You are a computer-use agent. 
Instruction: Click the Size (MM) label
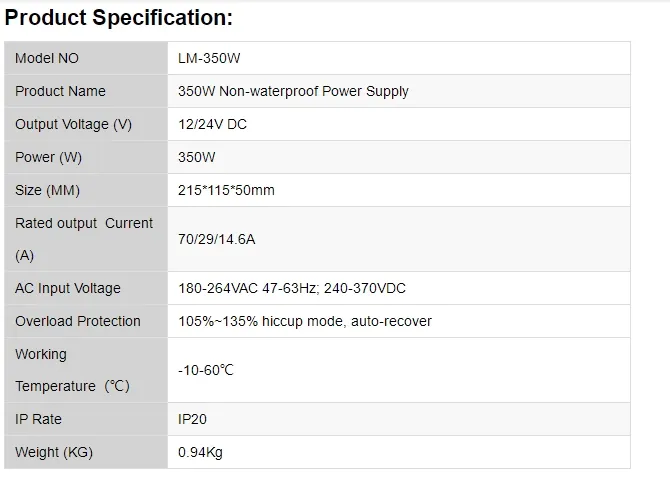pyautogui.click(x=47, y=190)
